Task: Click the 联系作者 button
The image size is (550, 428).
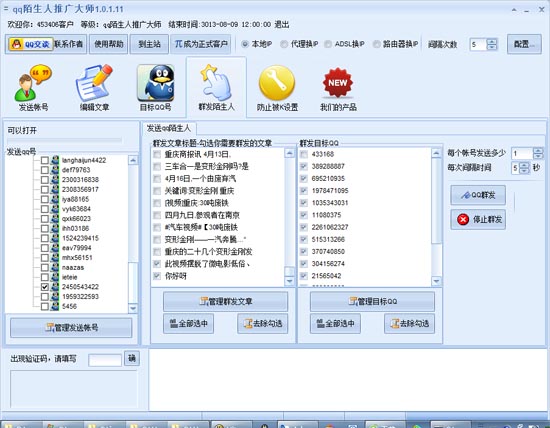Action: tap(69, 44)
